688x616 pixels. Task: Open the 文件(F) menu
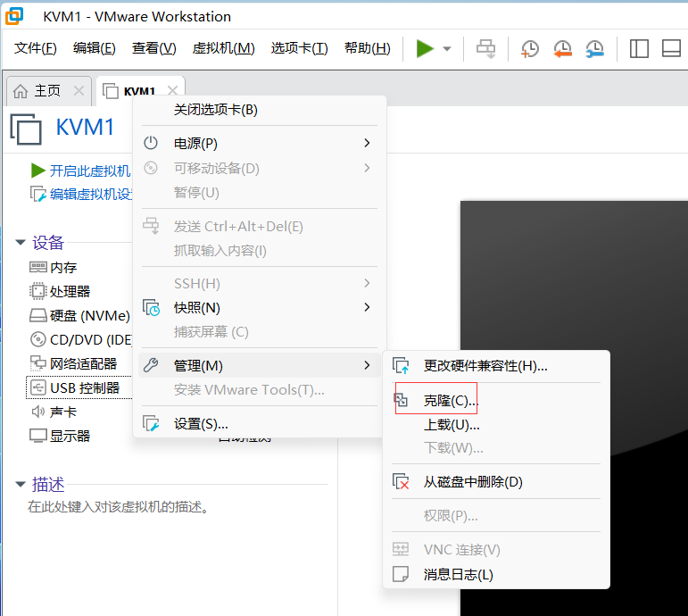click(x=35, y=48)
